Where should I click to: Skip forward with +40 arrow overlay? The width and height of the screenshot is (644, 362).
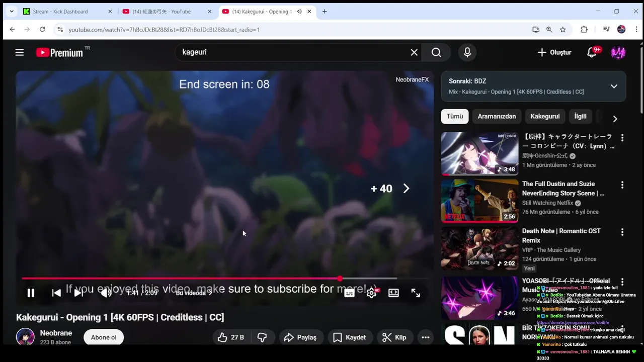coord(406,189)
